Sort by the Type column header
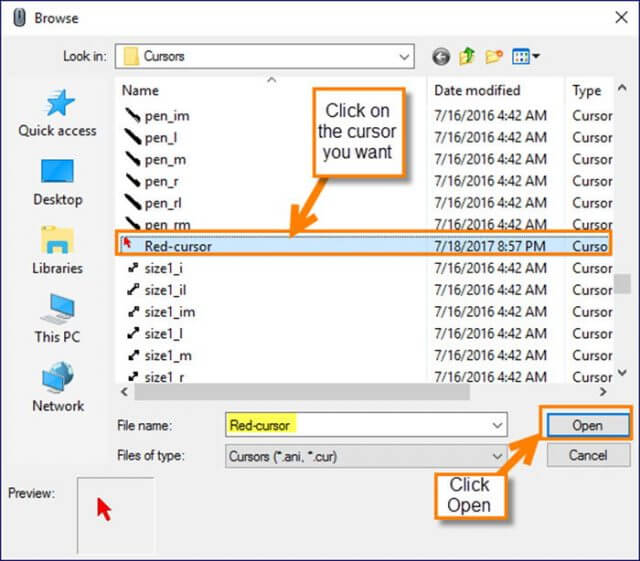This screenshot has height=561, width=640. pos(587,91)
